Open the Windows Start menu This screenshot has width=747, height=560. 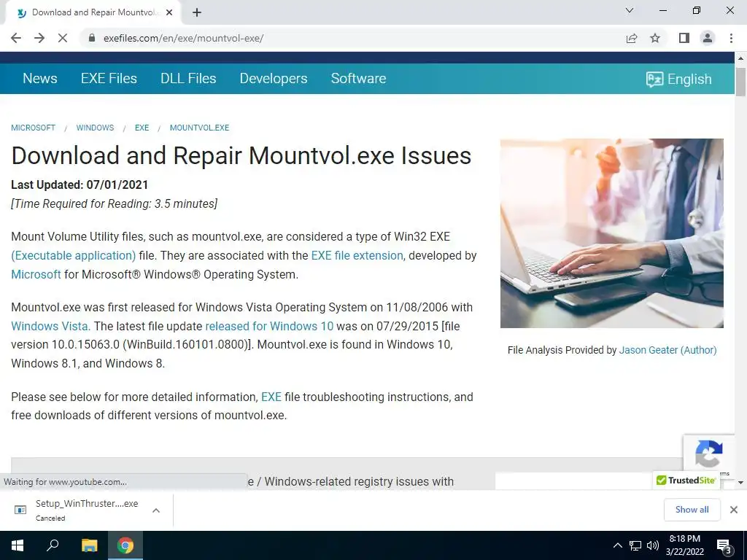tap(18, 545)
